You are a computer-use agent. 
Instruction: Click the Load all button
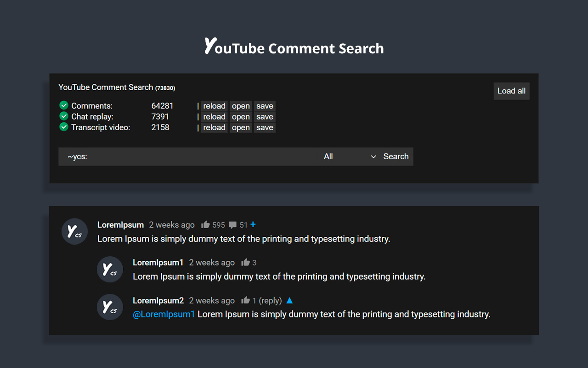[x=511, y=91]
